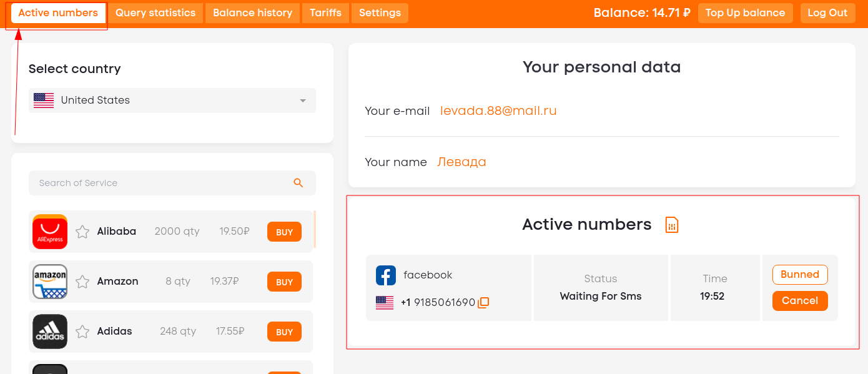Open the Balance history tab
The width and height of the screenshot is (868, 374).
[x=252, y=13]
